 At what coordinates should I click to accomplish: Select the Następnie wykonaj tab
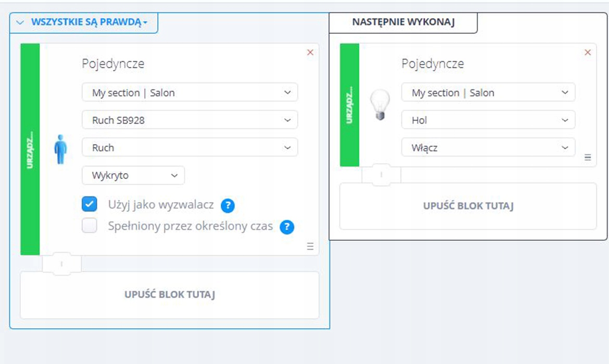point(403,22)
